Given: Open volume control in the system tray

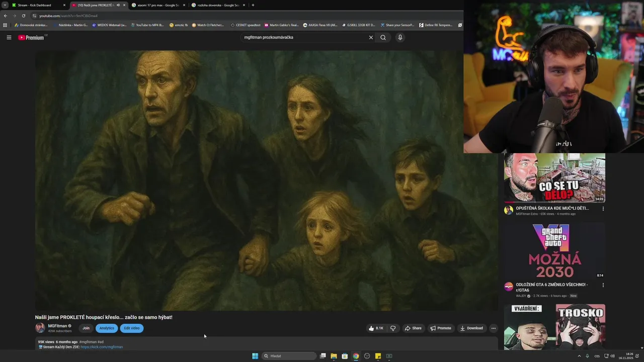Looking at the screenshot, I should [612, 356].
